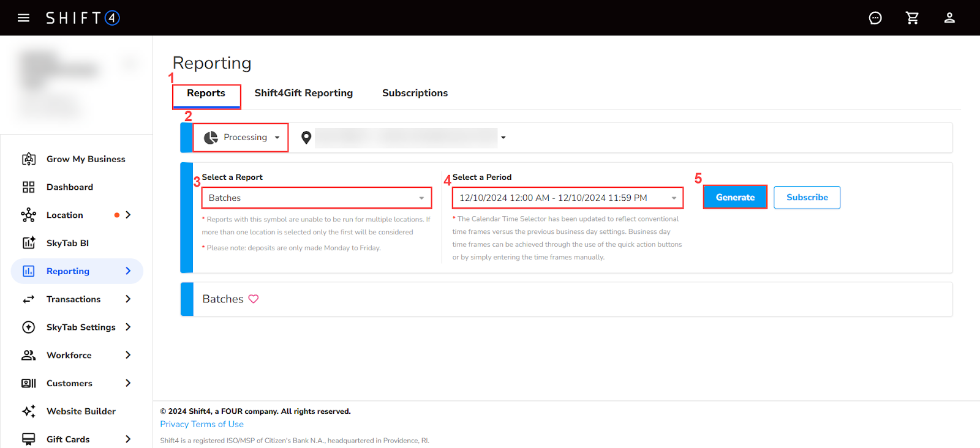
Task: Open the Select a Report dropdown
Action: pyautogui.click(x=317, y=198)
